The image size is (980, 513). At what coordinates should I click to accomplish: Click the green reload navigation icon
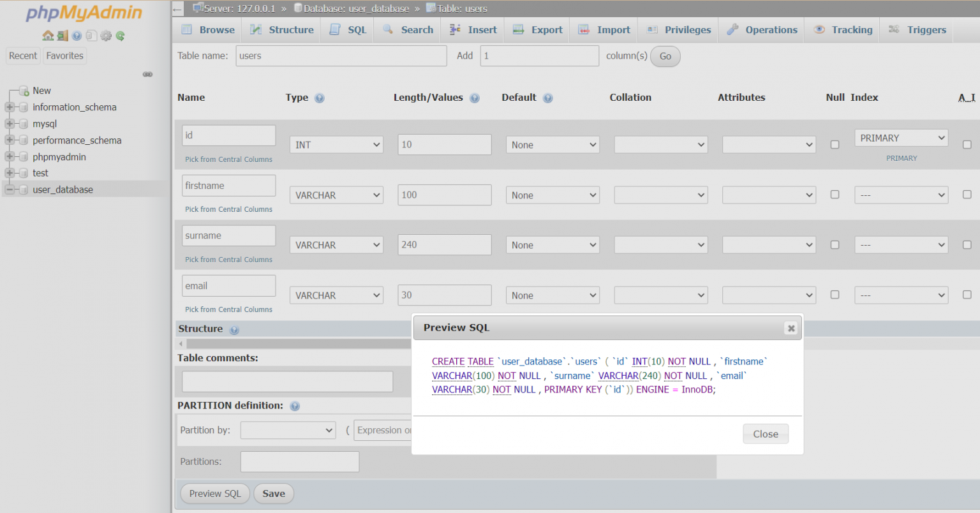pyautogui.click(x=120, y=36)
